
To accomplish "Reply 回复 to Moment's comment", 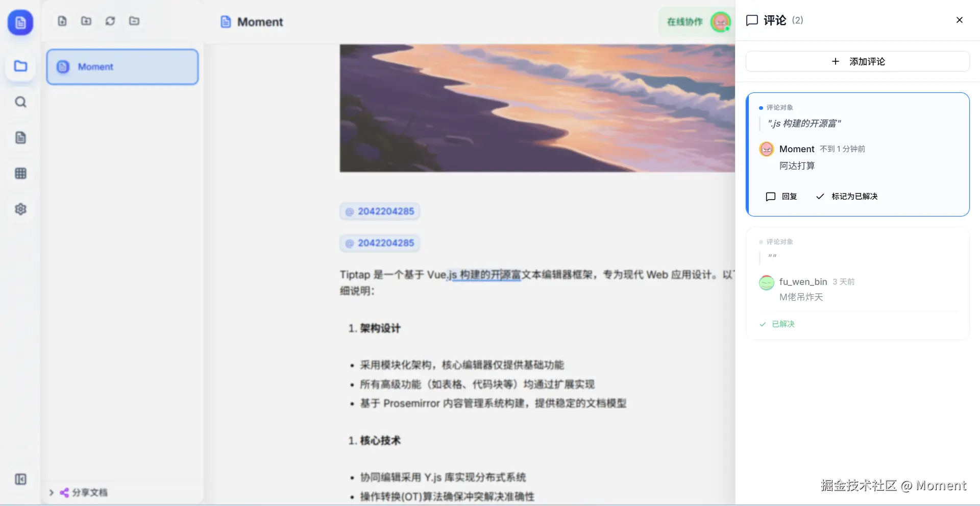I will (781, 196).
